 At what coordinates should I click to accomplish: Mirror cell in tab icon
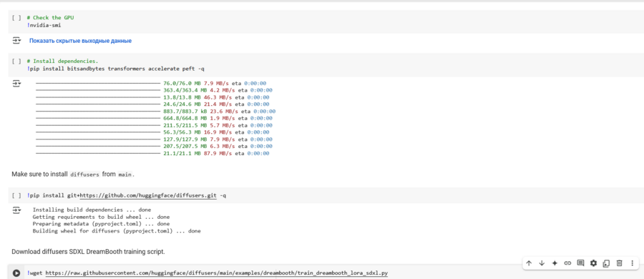(606, 263)
